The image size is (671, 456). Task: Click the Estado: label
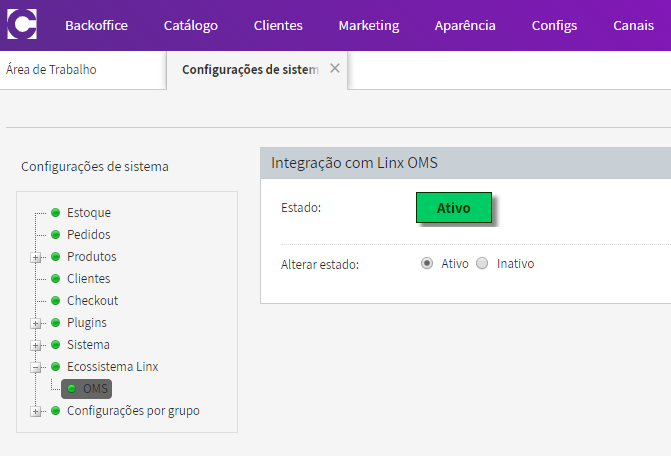(x=301, y=207)
